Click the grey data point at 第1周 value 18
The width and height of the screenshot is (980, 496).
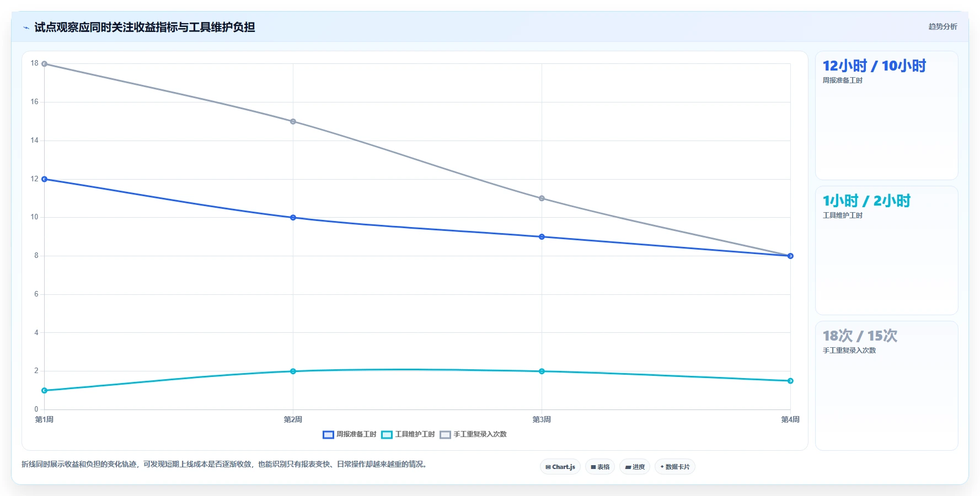[45, 64]
